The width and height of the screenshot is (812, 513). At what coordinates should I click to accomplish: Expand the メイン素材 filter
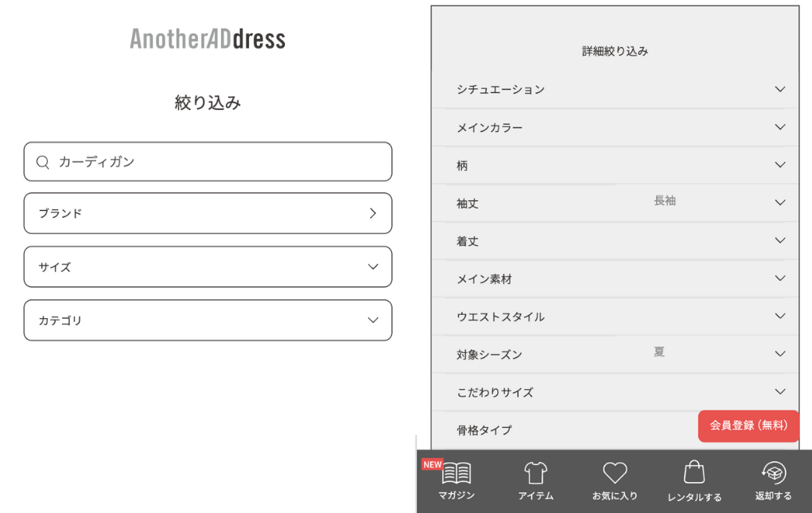[x=779, y=278]
